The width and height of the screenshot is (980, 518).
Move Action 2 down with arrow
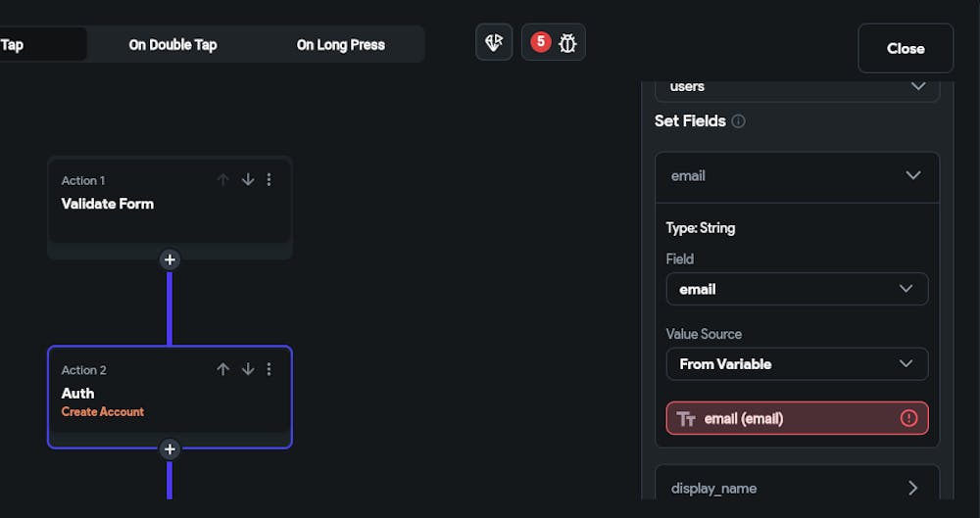click(248, 369)
